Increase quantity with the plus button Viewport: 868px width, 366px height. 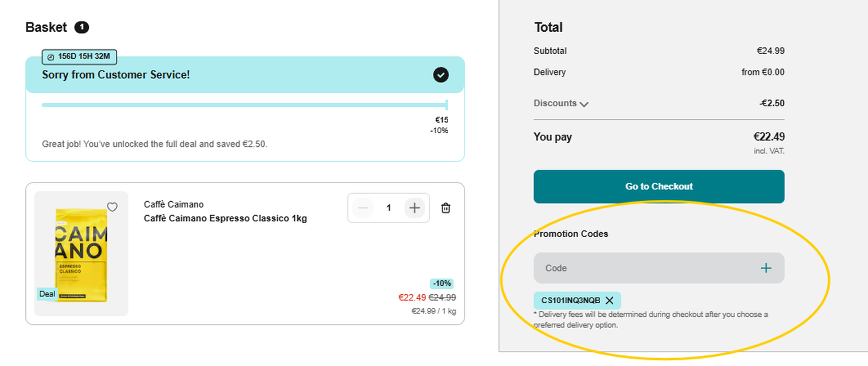coord(415,208)
